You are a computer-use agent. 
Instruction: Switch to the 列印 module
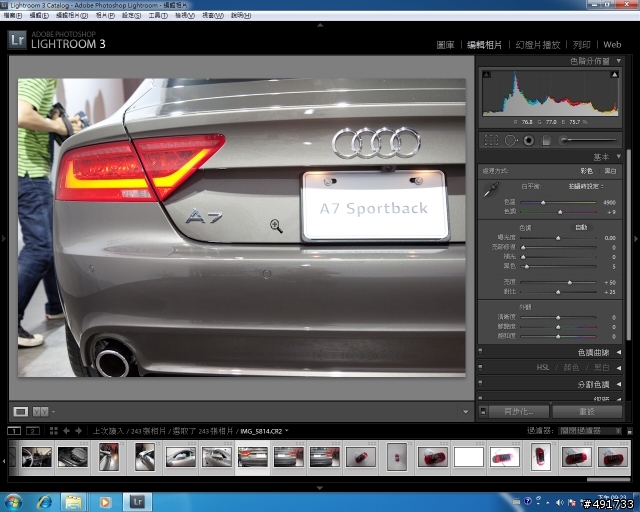(x=582, y=45)
